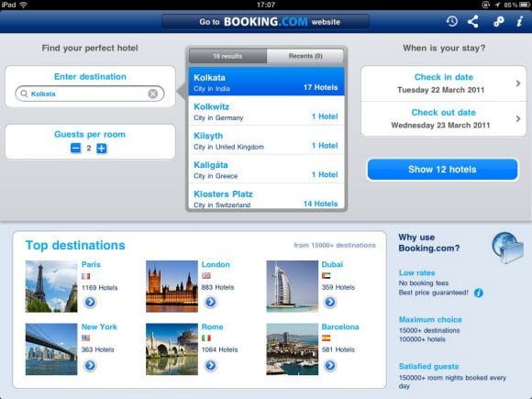The height and width of the screenshot is (399, 532).
Task: Choose Kolkwitz, Germany from results
Action: [266, 111]
